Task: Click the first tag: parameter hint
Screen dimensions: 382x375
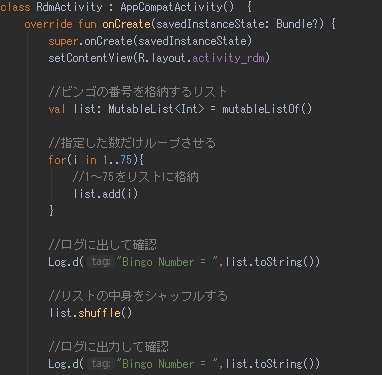Action: (101, 262)
